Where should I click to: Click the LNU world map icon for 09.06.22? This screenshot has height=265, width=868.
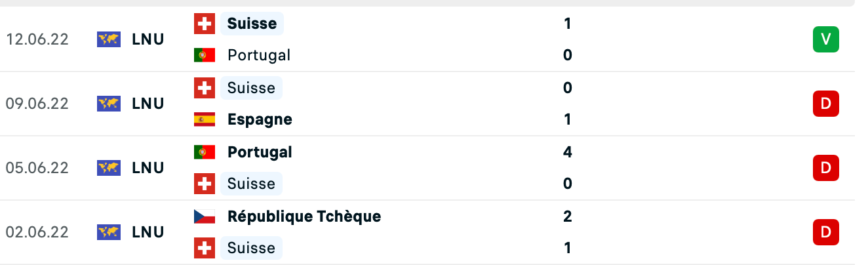(109, 104)
